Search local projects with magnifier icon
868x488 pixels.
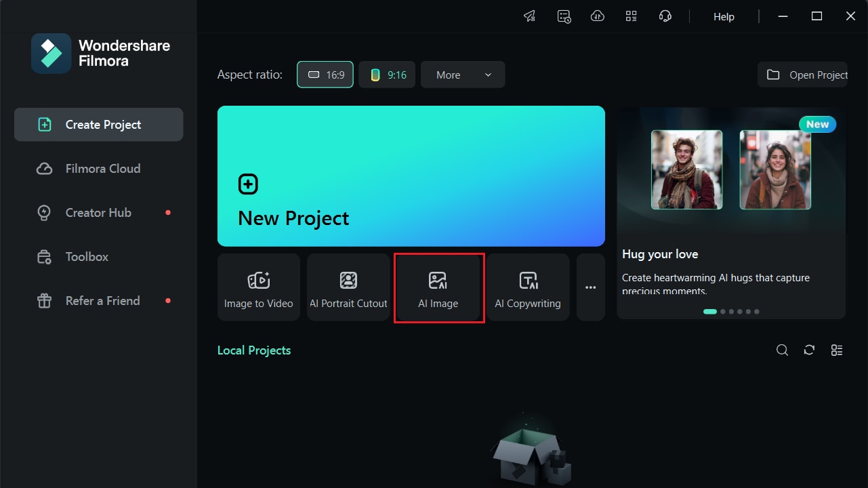782,350
